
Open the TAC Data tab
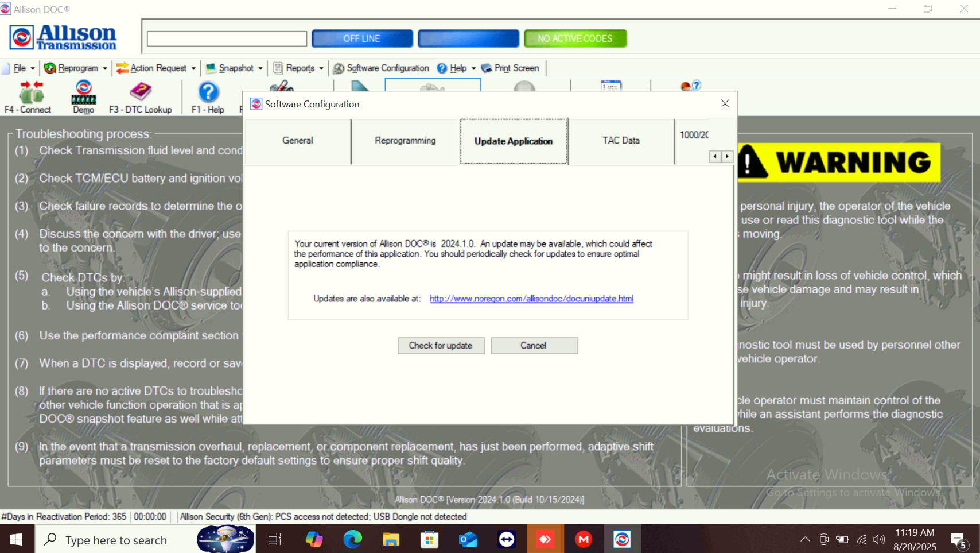[x=621, y=141]
